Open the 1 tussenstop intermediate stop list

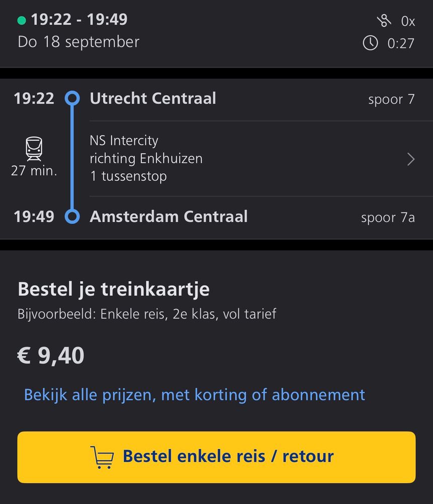128,176
